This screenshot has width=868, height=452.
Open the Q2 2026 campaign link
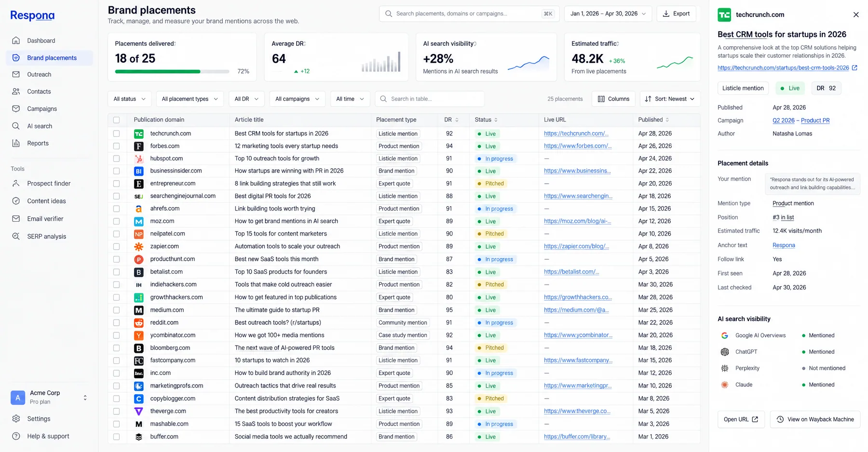(x=784, y=120)
